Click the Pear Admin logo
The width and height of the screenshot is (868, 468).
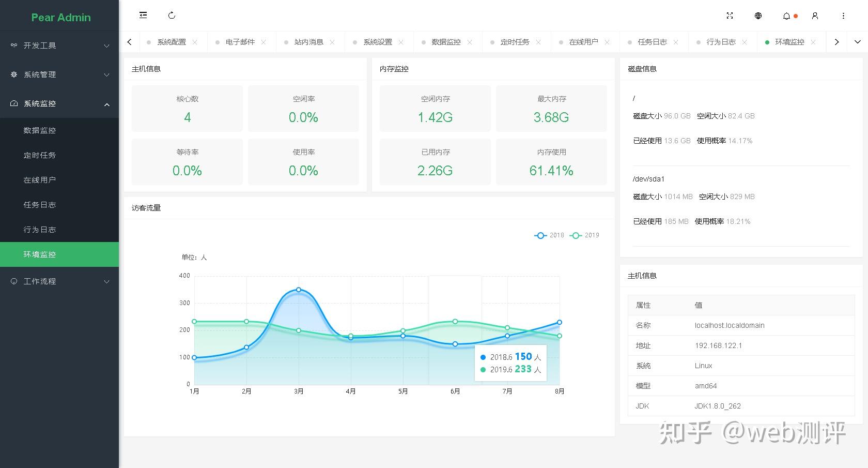(x=61, y=17)
